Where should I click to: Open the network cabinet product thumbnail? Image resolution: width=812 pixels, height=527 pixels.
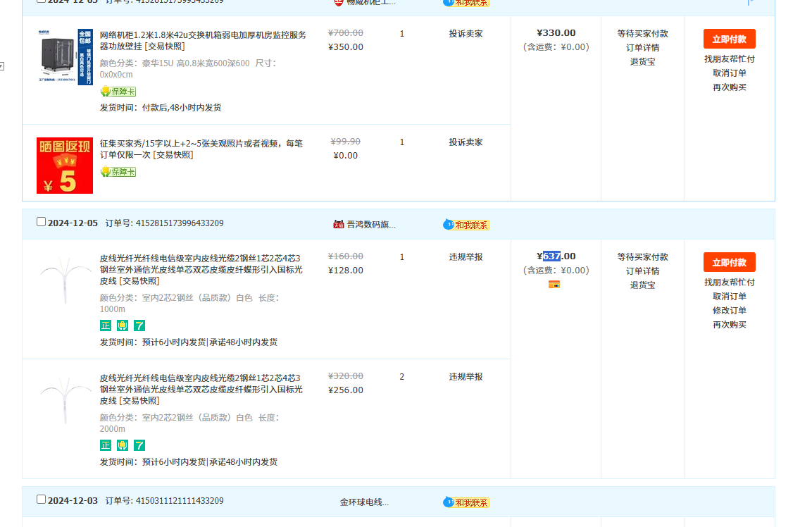(65, 57)
